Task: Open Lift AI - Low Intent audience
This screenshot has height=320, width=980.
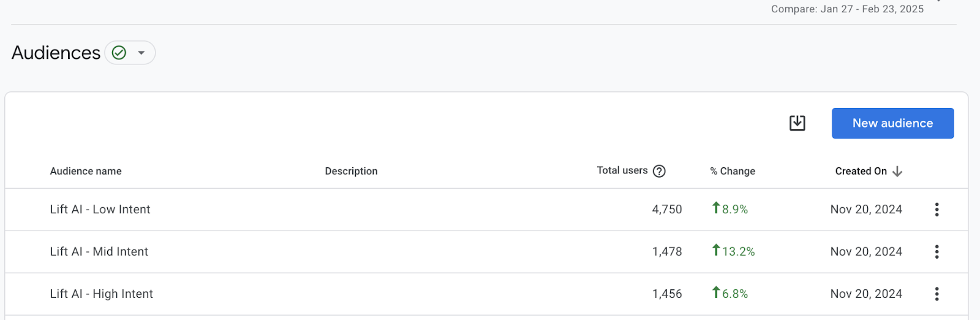Action: click(100, 210)
